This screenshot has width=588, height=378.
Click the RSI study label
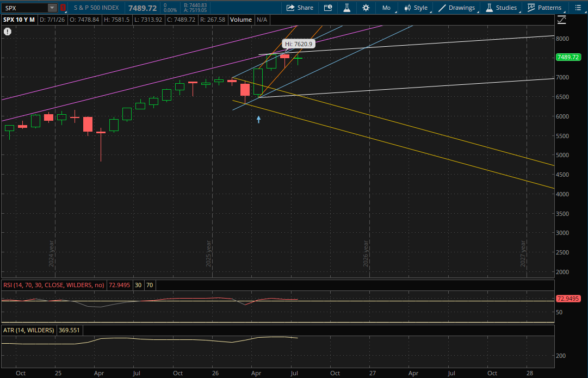tap(54, 285)
